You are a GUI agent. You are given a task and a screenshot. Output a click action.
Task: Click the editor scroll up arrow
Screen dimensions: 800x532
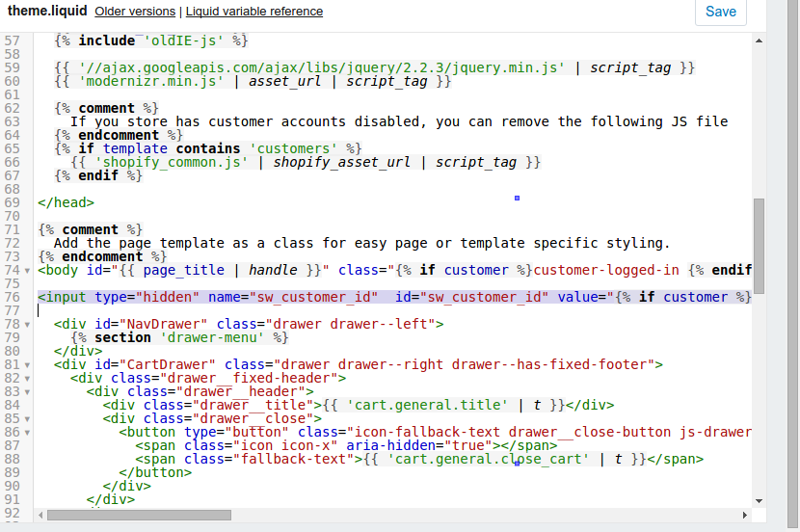pos(759,40)
